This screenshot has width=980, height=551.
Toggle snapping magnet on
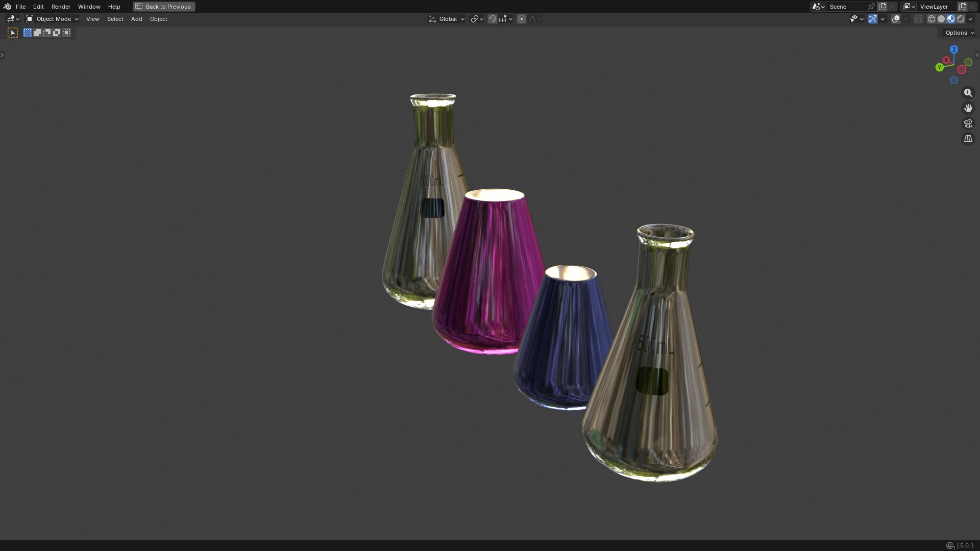pyautogui.click(x=493, y=19)
